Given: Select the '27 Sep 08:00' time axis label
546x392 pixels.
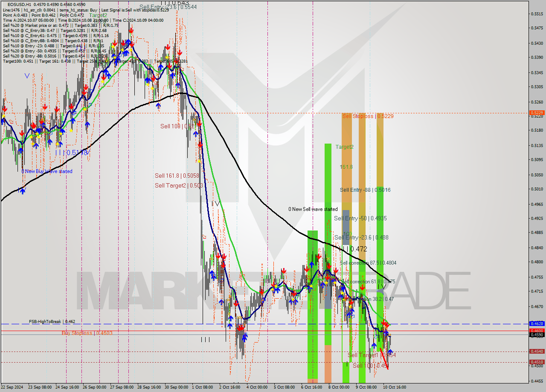Looking at the screenshot, I should [122, 387].
